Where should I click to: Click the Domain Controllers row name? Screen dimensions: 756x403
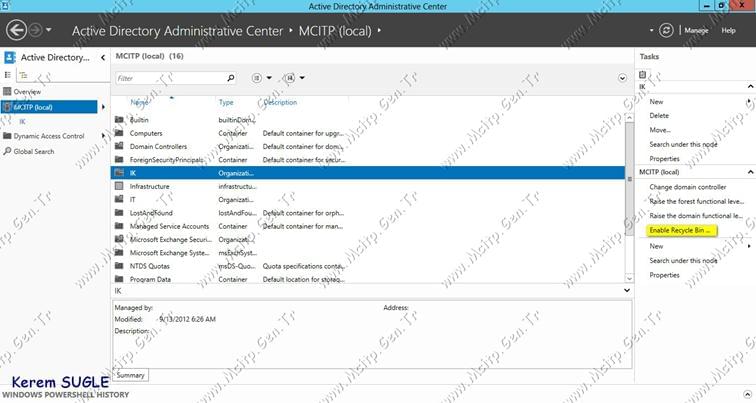pyautogui.click(x=158, y=147)
